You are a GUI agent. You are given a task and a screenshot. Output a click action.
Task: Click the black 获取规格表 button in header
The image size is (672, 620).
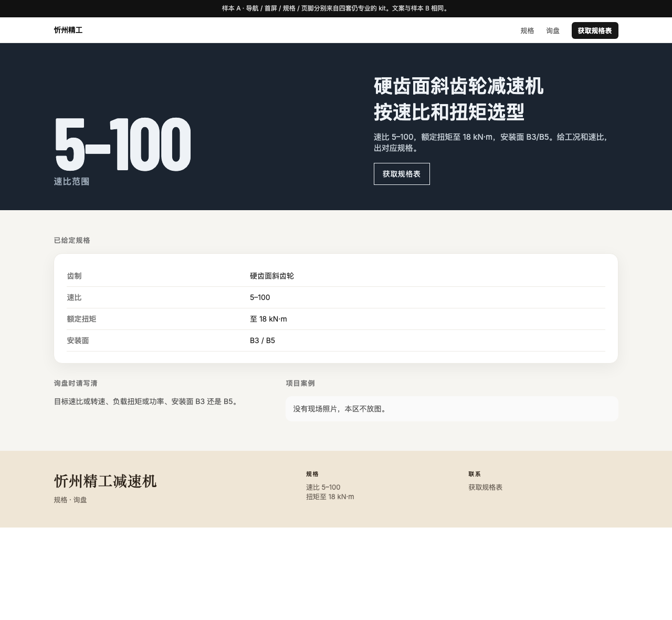pos(595,30)
